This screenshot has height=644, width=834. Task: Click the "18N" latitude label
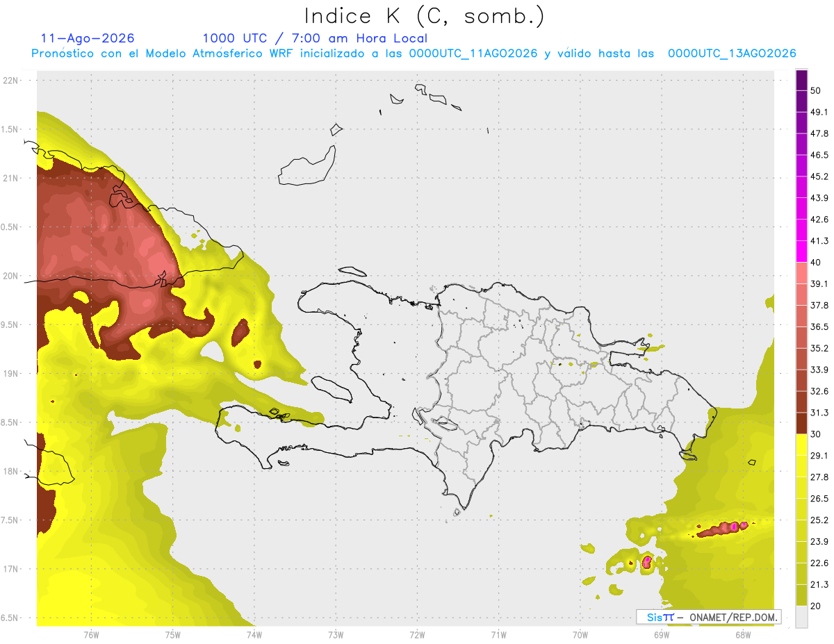[x=12, y=471]
